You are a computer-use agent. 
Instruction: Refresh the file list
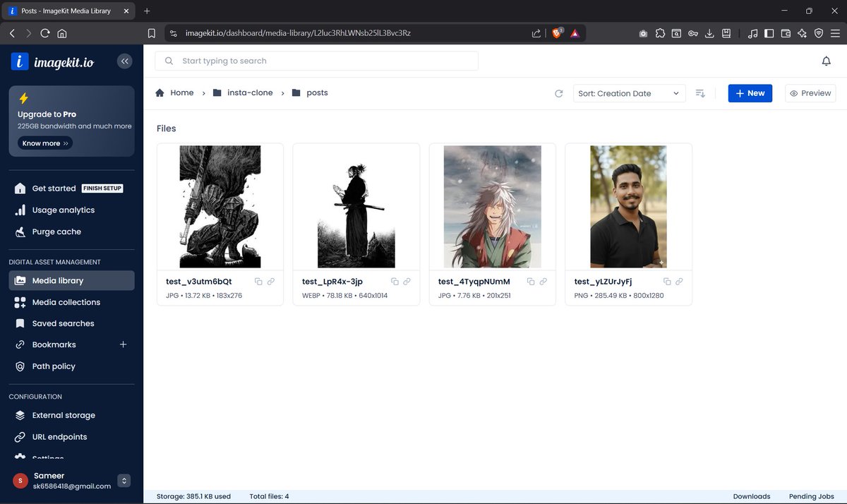point(559,93)
